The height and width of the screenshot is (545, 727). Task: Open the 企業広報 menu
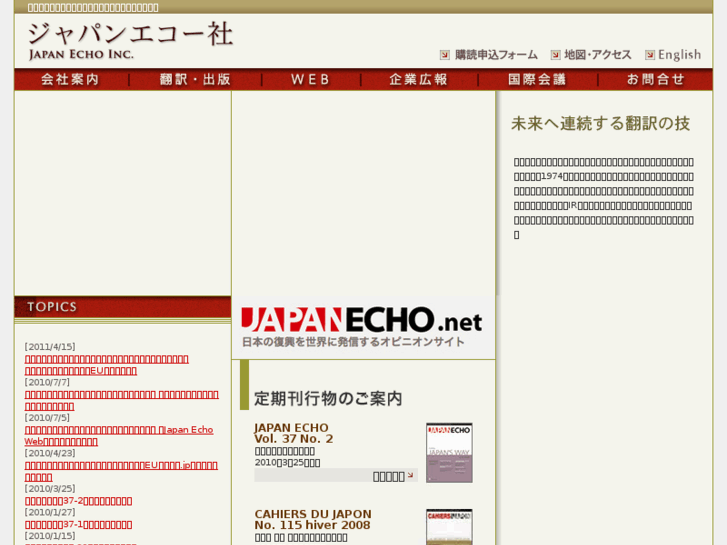pos(419,80)
